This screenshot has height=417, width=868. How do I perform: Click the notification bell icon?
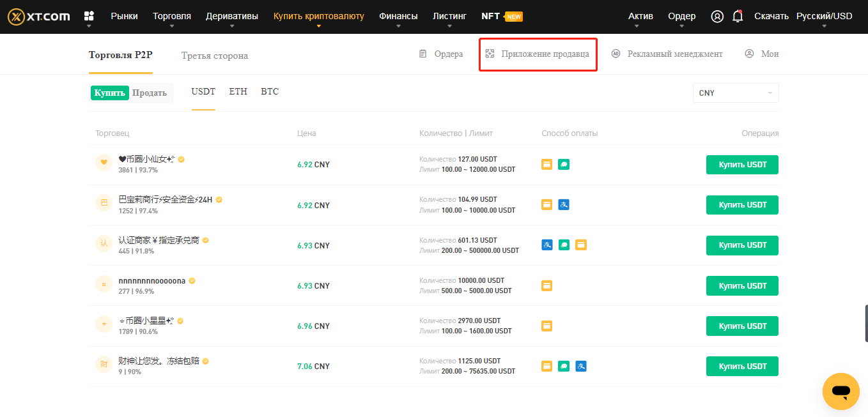tap(738, 17)
